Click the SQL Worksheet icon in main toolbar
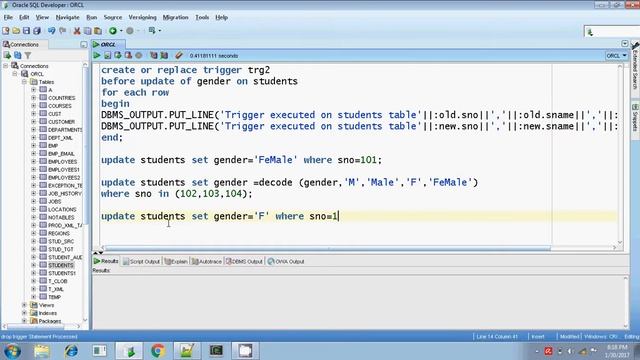 click(x=152, y=31)
